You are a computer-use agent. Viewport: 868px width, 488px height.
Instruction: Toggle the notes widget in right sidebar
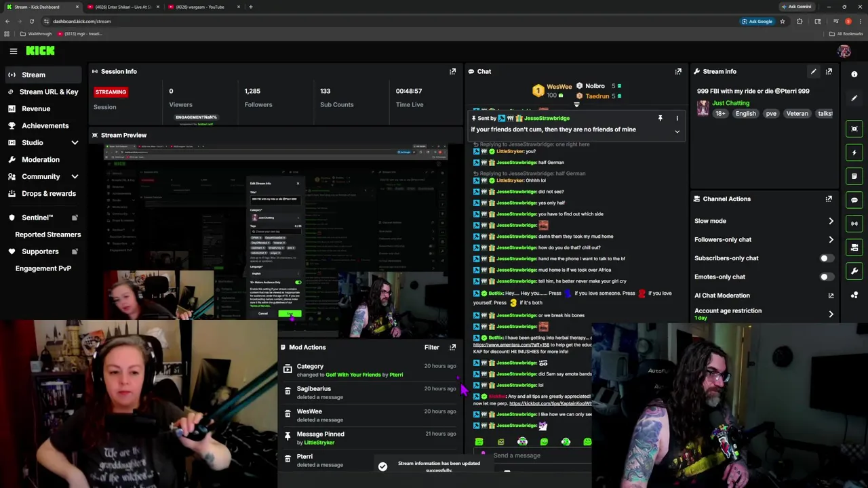tap(854, 176)
